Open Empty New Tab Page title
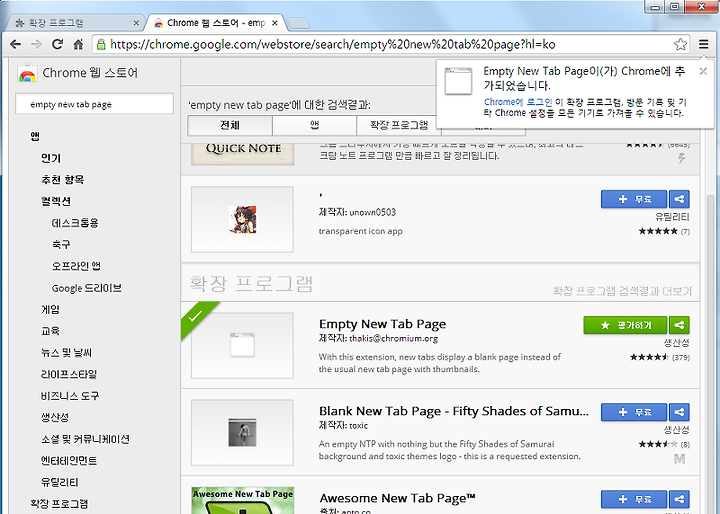 coord(382,324)
